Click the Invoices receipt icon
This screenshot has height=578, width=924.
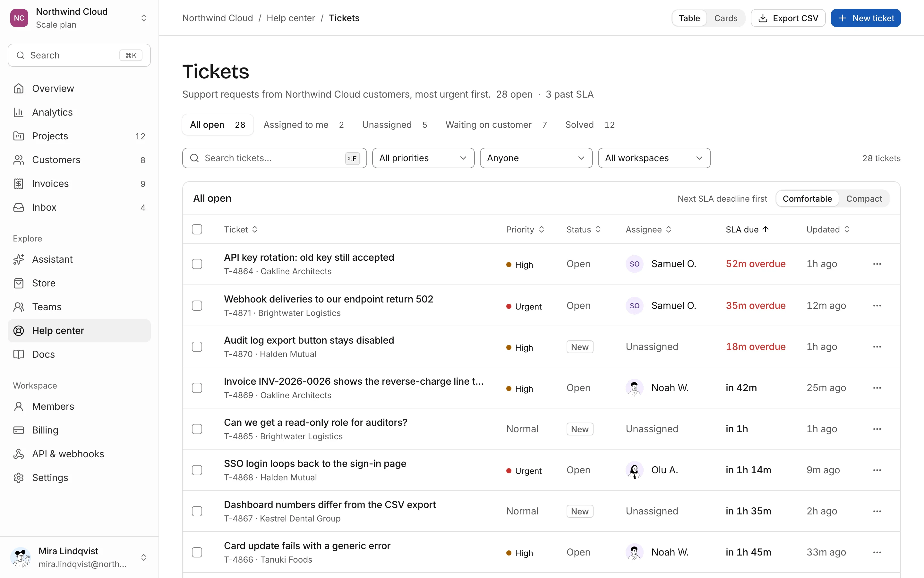click(x=18, y=183)
